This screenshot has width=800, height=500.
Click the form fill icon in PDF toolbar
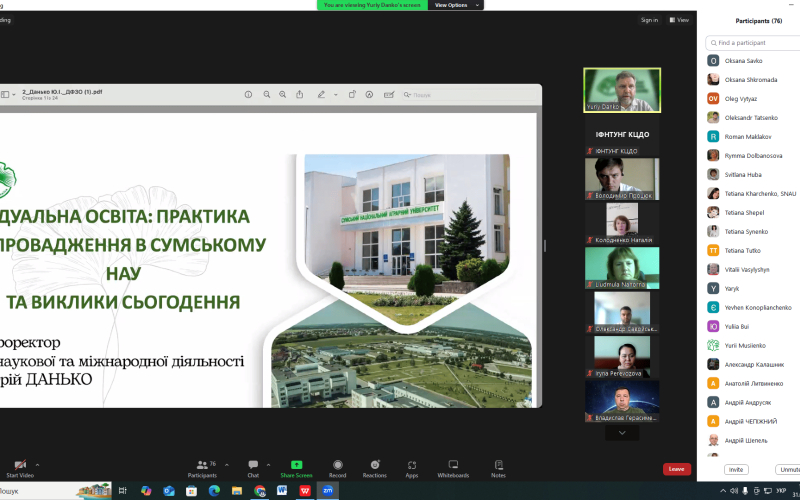389,94
